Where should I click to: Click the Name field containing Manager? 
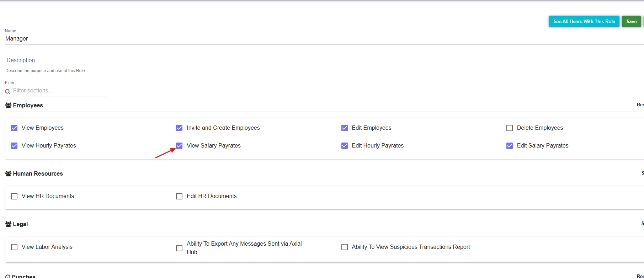pos(320,38)
